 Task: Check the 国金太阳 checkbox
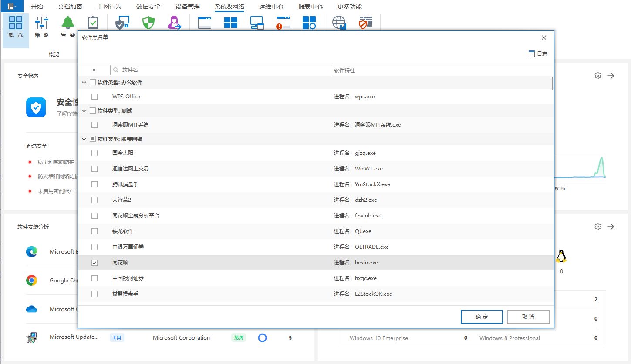pos(94,153)
